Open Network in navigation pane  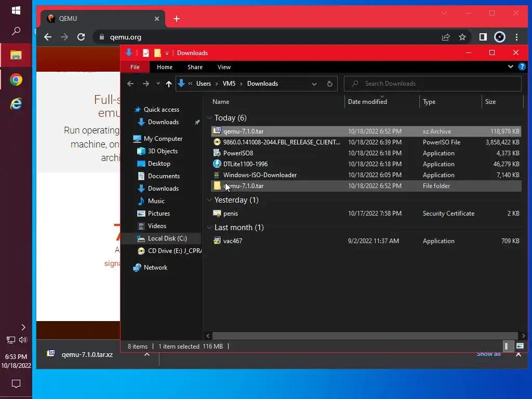pos(155,268)
